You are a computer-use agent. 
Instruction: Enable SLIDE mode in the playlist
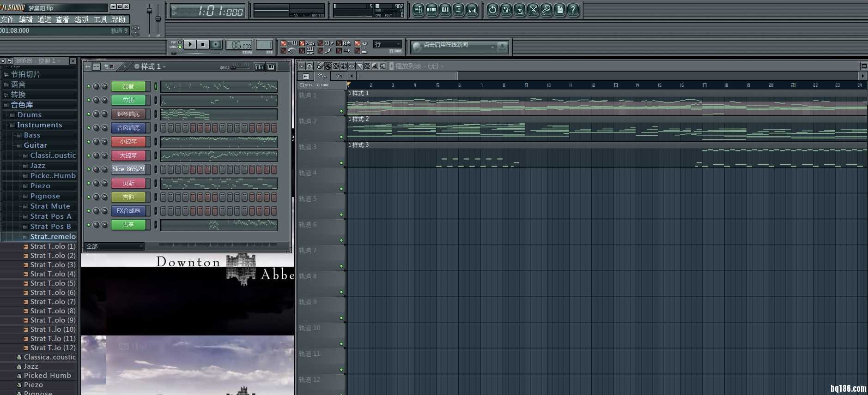pyautogui.click(x=322, y=85)
